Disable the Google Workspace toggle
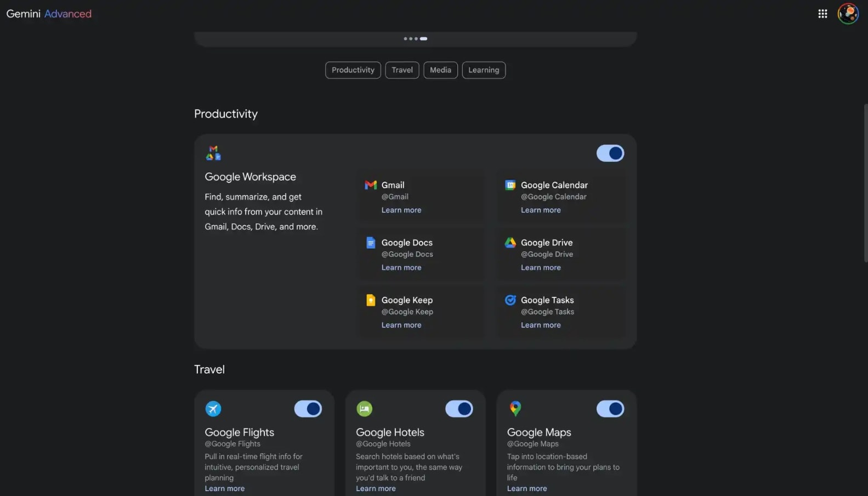Viewport: 868px width, 496px height. (610, 153)
